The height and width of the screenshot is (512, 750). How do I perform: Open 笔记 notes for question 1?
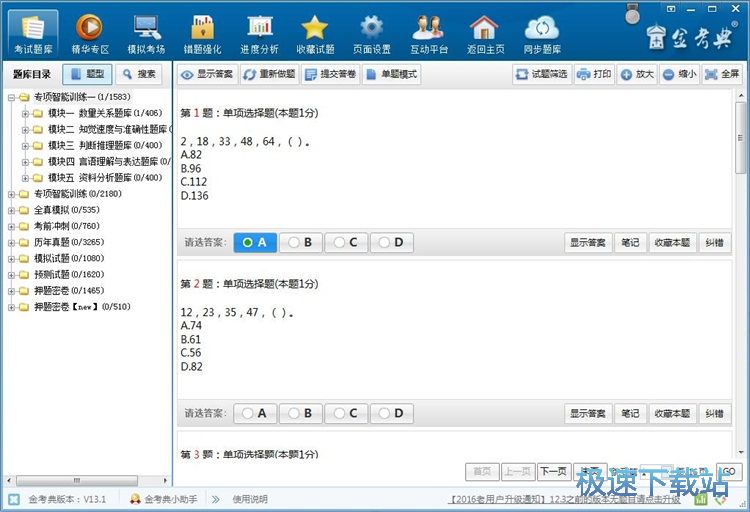click(630, 243)
